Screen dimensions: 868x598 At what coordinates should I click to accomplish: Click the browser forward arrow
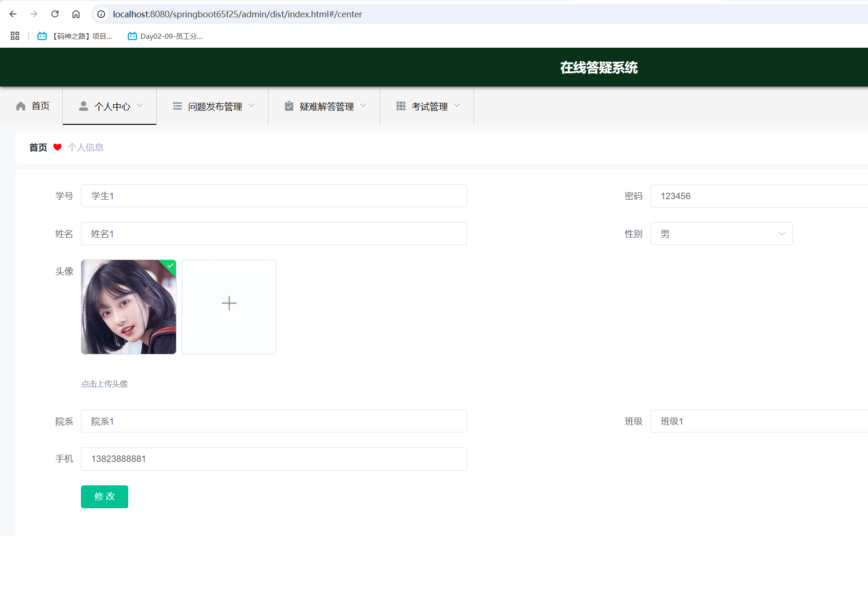(x=34, y=14)
